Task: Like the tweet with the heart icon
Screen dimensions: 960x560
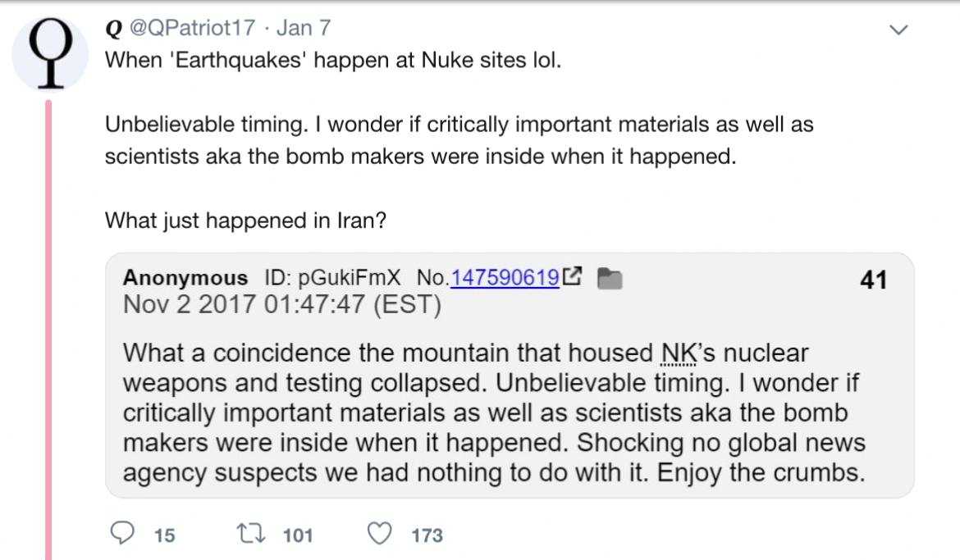Action: click(x=380, y=535)
